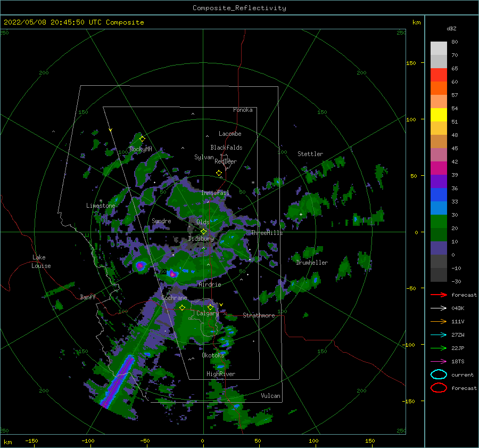Pick the 33 dBZ light blue swatch
The width and height of the screenshot is (479, 448).
439,208
